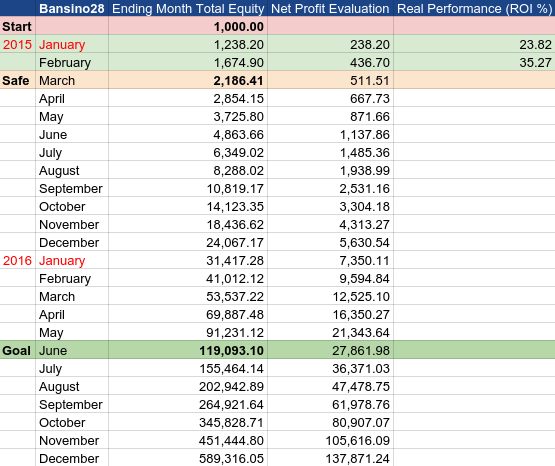Click the Ending Month Total Equity header
This screenshot has width=555, height=466.
(x=188, y=8)
